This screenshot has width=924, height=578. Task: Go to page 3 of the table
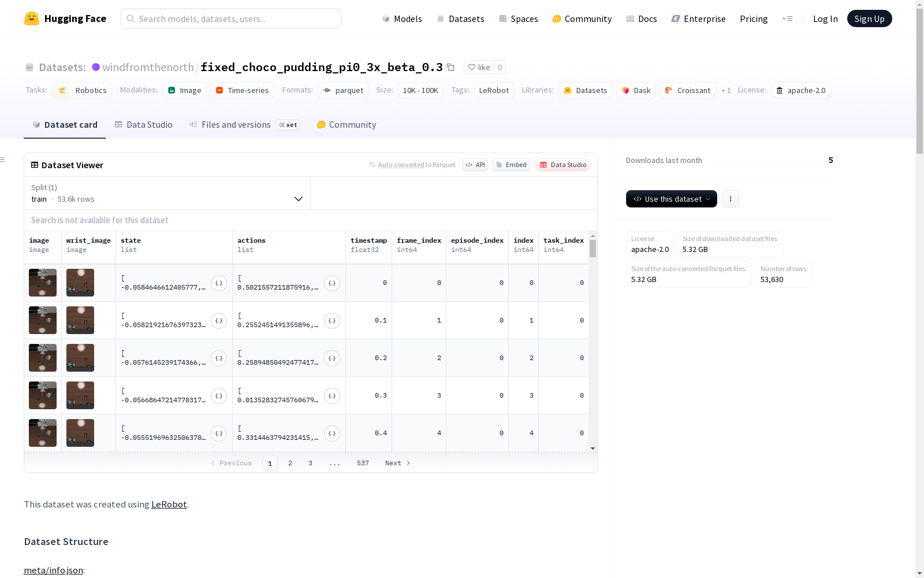pyautogui.click(x=310, y=463)
